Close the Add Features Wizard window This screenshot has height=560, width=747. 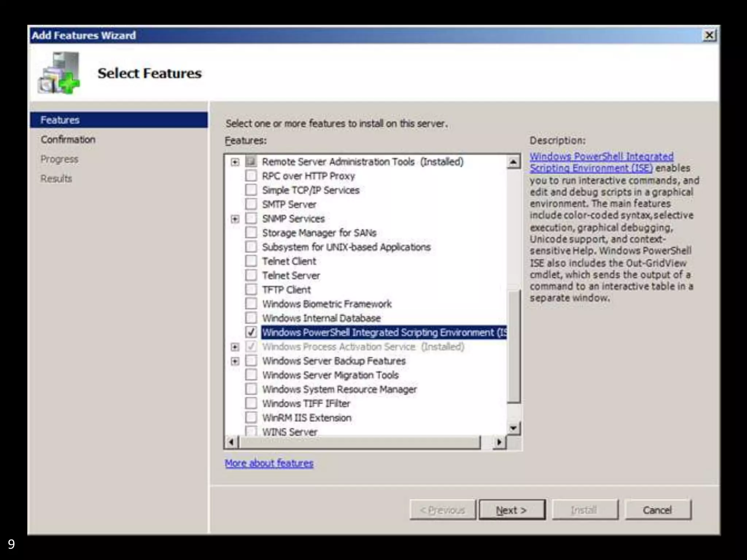[x=709, y=35]
